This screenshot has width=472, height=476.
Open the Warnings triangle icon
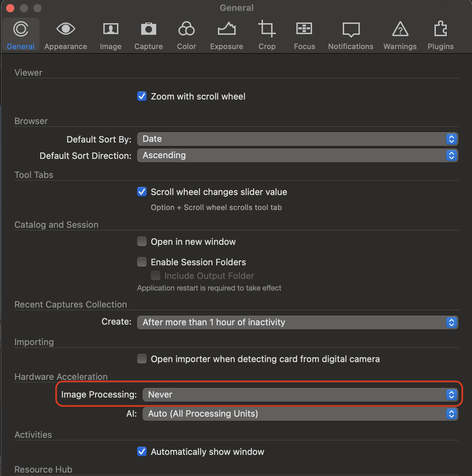(400, 29)
